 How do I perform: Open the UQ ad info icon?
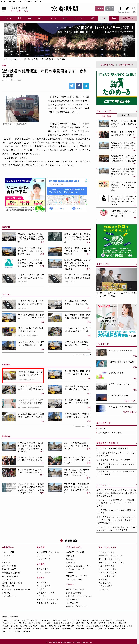pos(87,182)
